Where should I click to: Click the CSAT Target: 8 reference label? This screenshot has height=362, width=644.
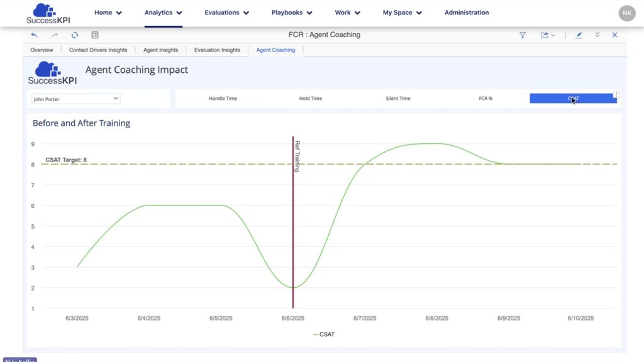pos(66,160)
